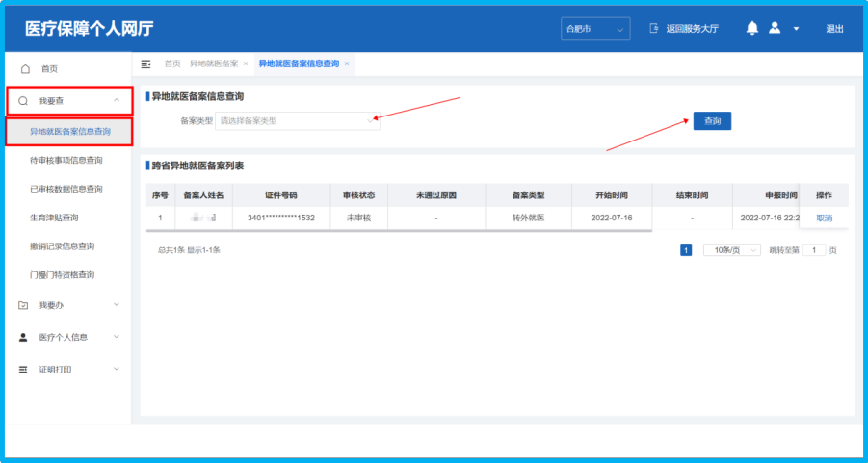Click the notification bell icon
The image size is (868, 463).
pyautogui.click(x=752, y=29)
